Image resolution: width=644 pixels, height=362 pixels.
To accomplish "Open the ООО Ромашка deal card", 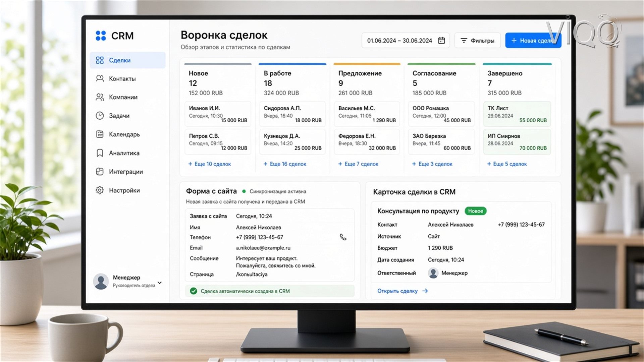I will 441,114.
